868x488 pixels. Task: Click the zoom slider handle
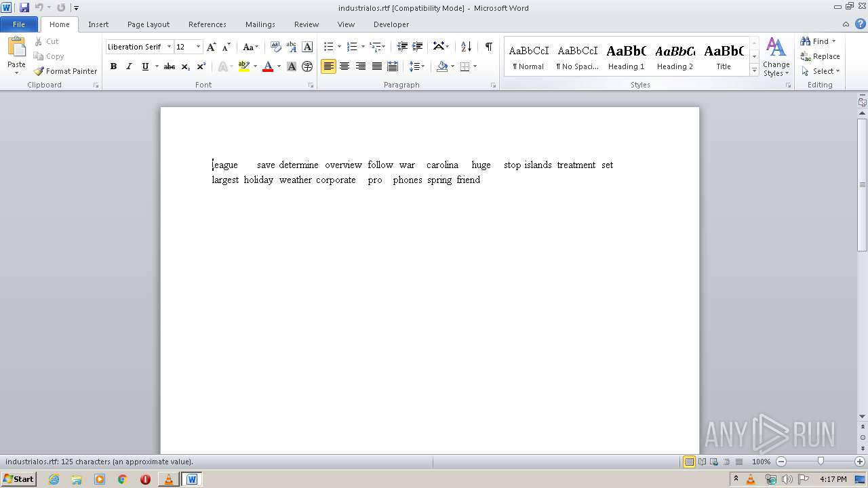point(821,462)
